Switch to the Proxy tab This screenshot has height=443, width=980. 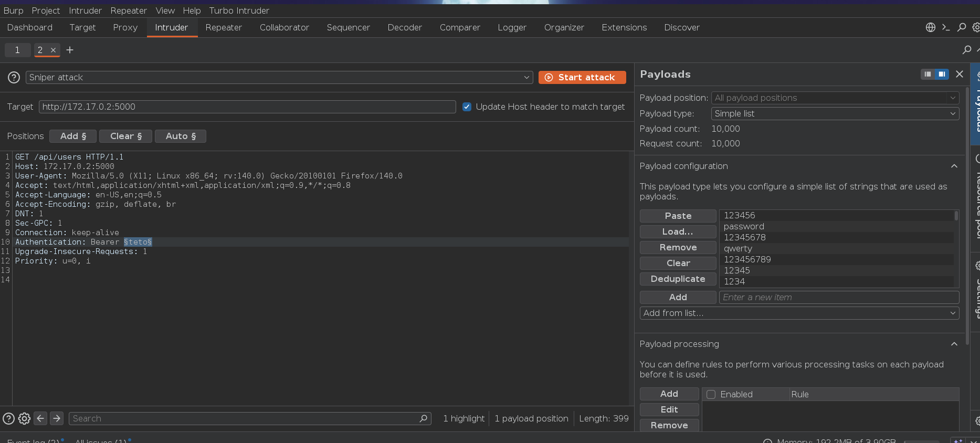pyautogui.click(x=125, y=27)
